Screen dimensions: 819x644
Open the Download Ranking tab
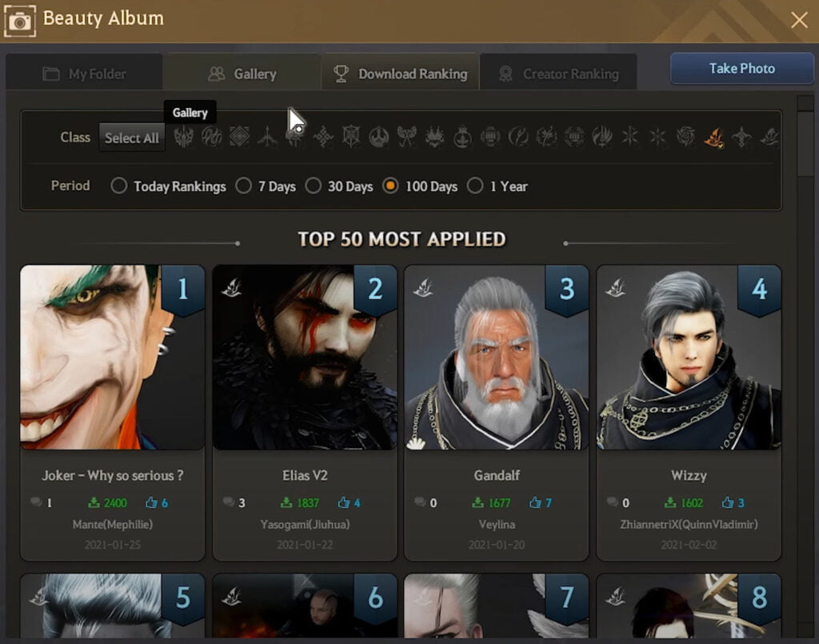click(x=401, y=72)
